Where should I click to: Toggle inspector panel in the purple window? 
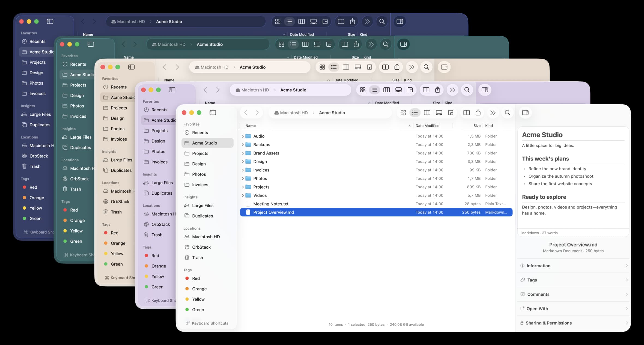pyautogui.click(x=485, y=90)
